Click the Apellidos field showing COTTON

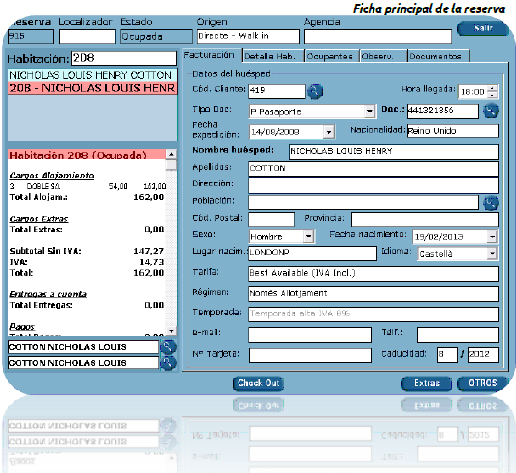click(x=373, y=169)
